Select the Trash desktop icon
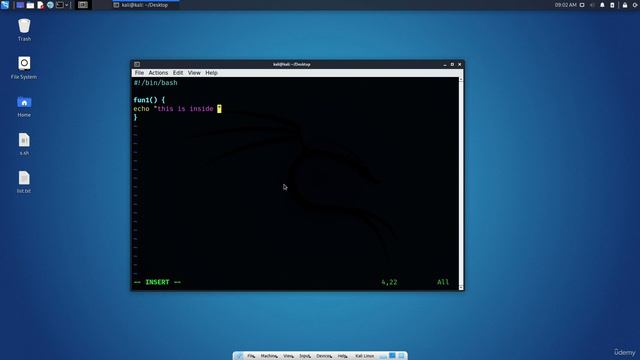The width and height of the screenshot is (640, 360). 24,30
